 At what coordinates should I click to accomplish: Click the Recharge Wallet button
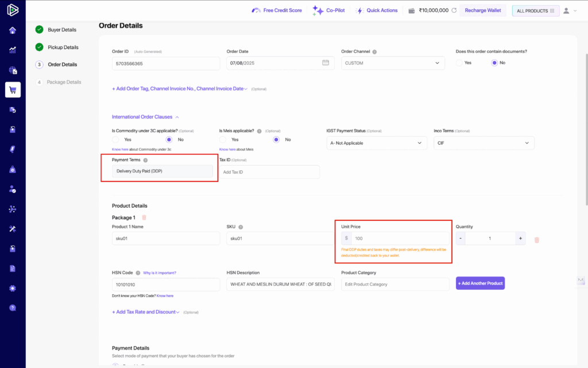pyautogui.click(x=482, y=10)
